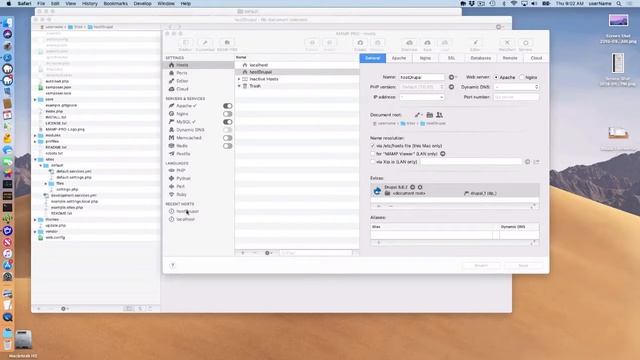Image resolution: width=640 pixels, height=360 pixels.
Task: Click the host Name input field
Action: 422,77
